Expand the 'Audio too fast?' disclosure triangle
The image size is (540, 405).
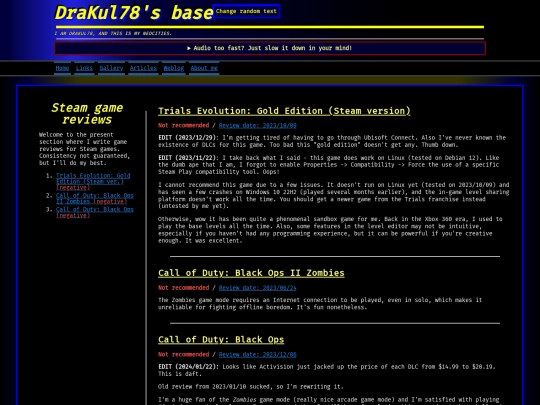pos(189,48)
